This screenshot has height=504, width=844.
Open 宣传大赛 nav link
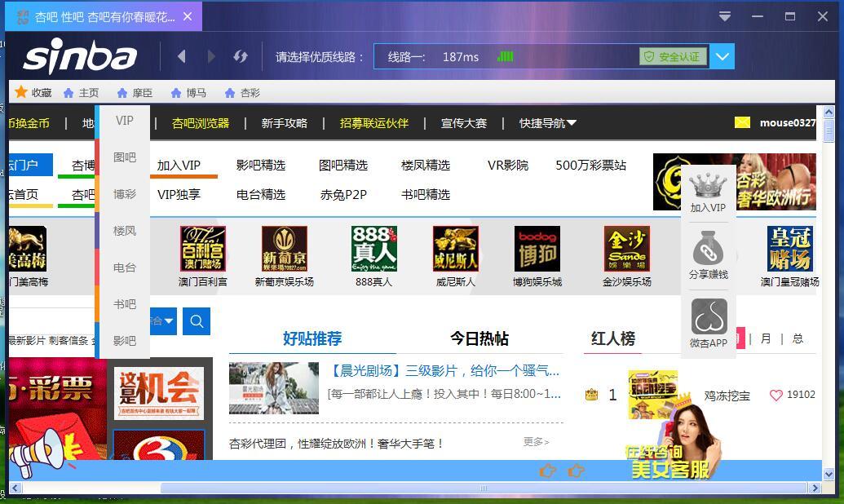463,123
